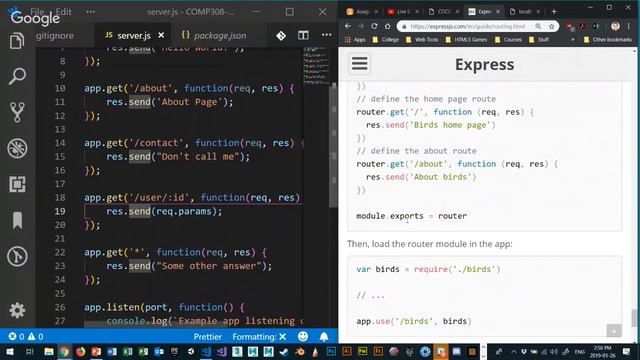The image size is (640, 360).
Task: Open the Bookmarks view in activity bar
Action: (x=17, y=220)
